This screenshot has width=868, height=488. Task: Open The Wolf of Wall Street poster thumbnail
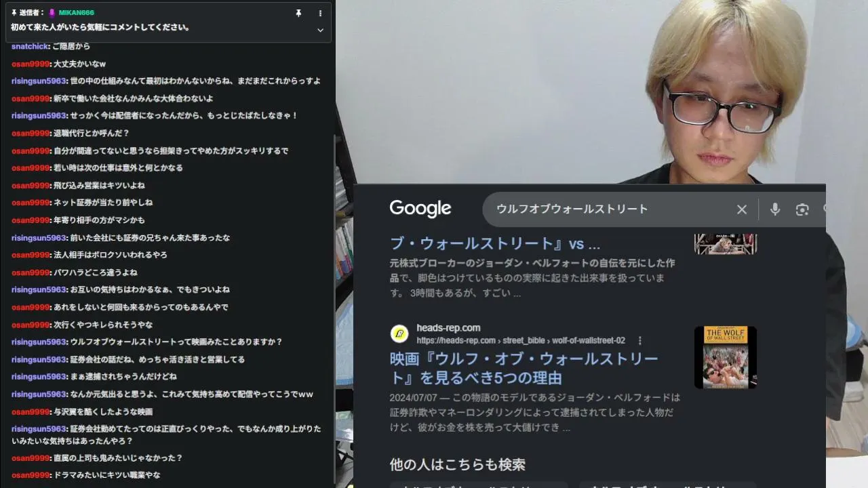point(725,357)
